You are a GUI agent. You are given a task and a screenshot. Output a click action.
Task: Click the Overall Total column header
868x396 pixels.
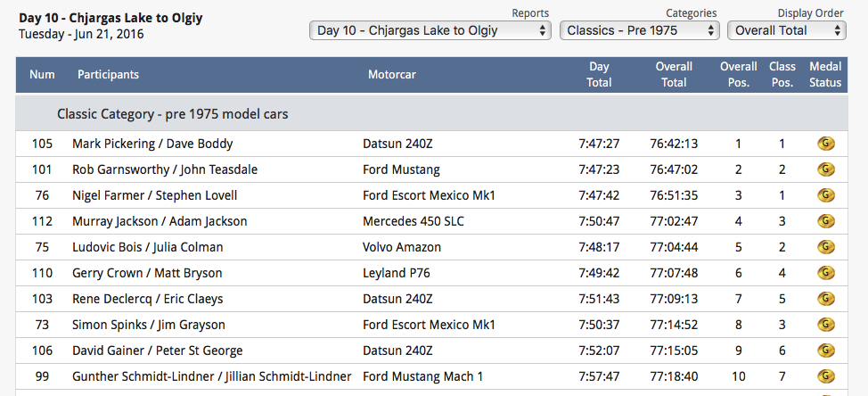click(x=674, y=74)
